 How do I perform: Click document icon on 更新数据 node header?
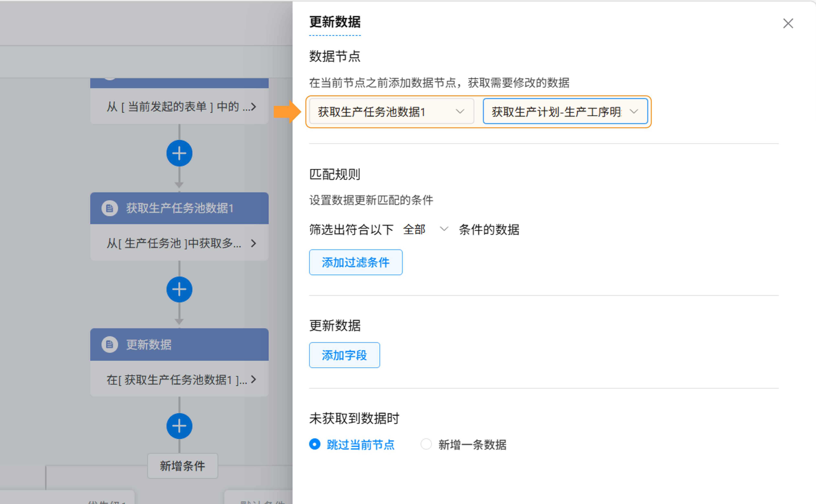coord(109,344)
